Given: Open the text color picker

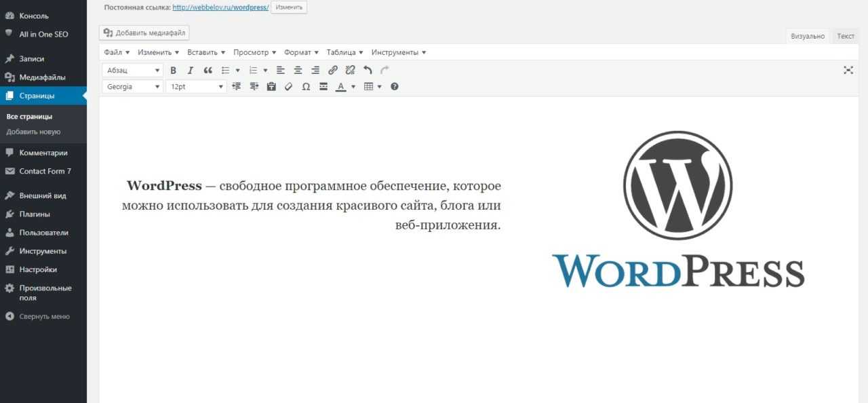Looking at the screenshot, I should 353,86.
